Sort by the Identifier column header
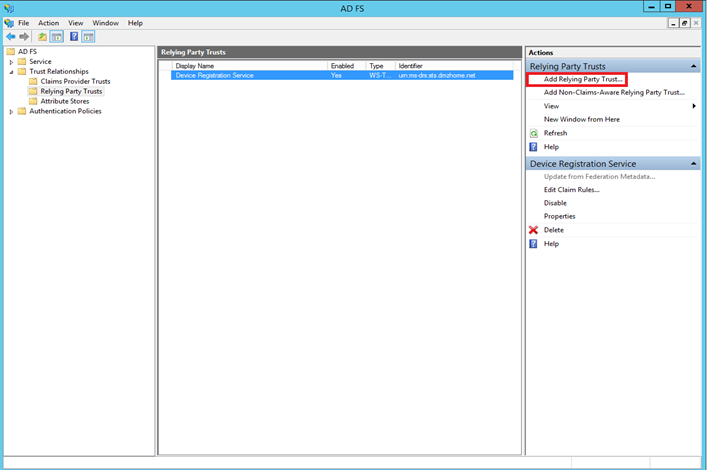This screenshot has height=470, width=707. coord(454,66)
